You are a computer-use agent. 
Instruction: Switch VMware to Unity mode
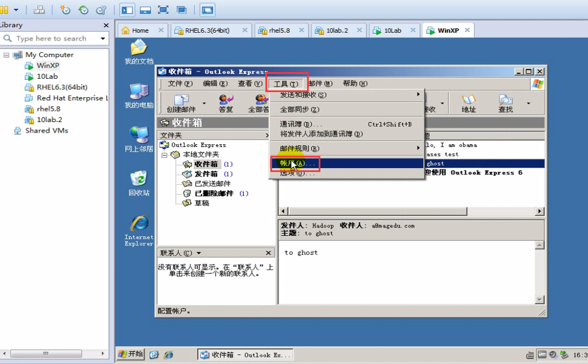click(182, 10)
